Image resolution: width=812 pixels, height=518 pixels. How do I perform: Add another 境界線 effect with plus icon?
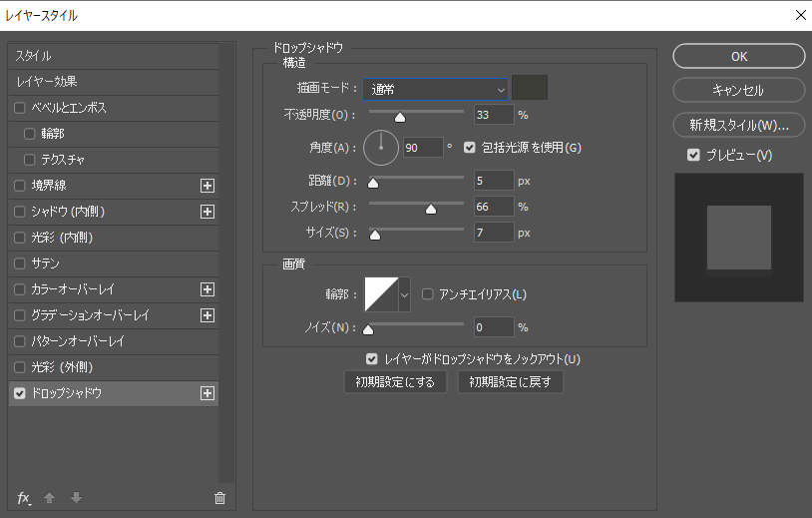[x=207, y=186]
